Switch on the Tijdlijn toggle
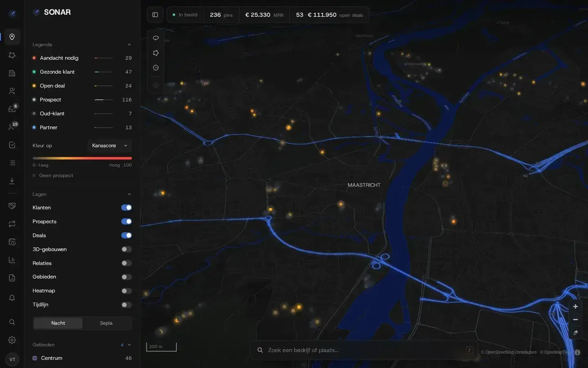588x368 pixels. point(127,305)
